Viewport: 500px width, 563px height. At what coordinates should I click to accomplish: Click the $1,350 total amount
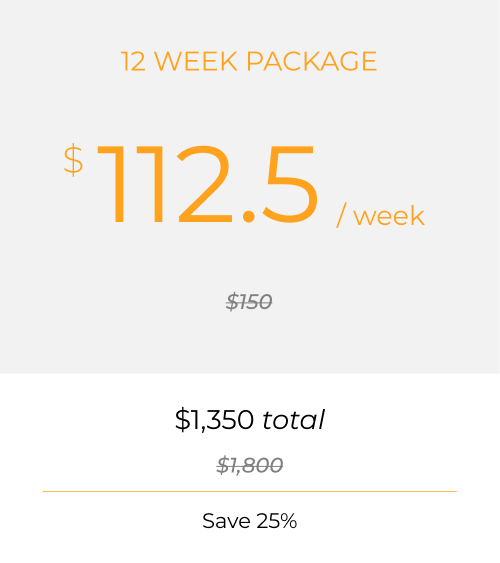(250, 419)
